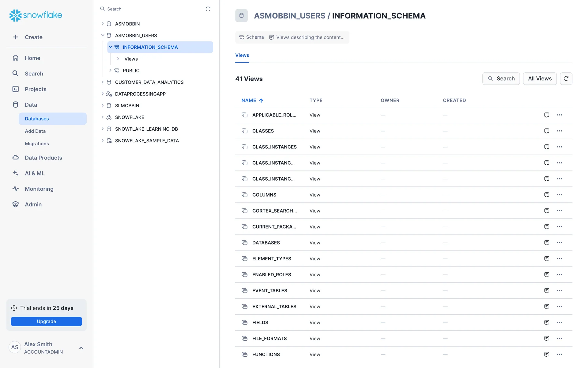Click the refresh button beside All Views
Viewport: 588px width, 368px height.
566,79
